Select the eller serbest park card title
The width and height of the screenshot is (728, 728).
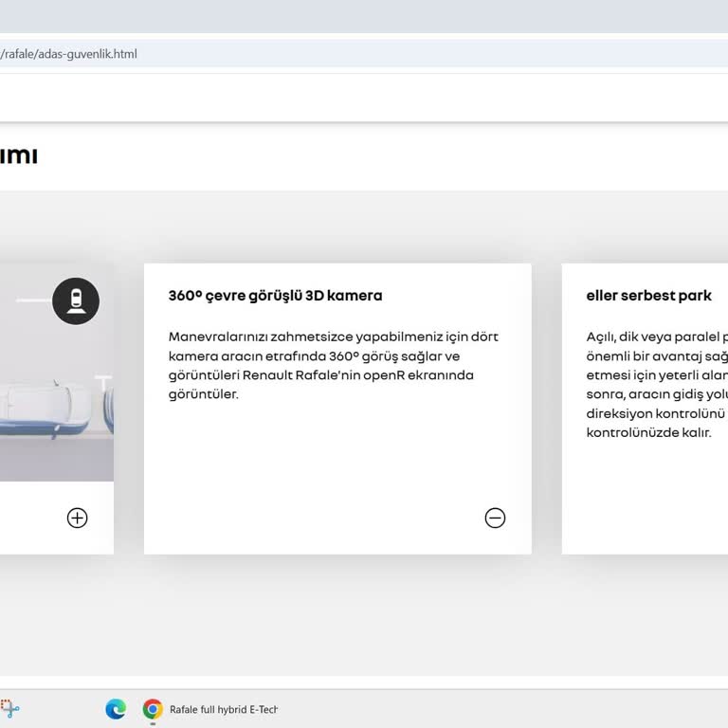tap(648, 296)
